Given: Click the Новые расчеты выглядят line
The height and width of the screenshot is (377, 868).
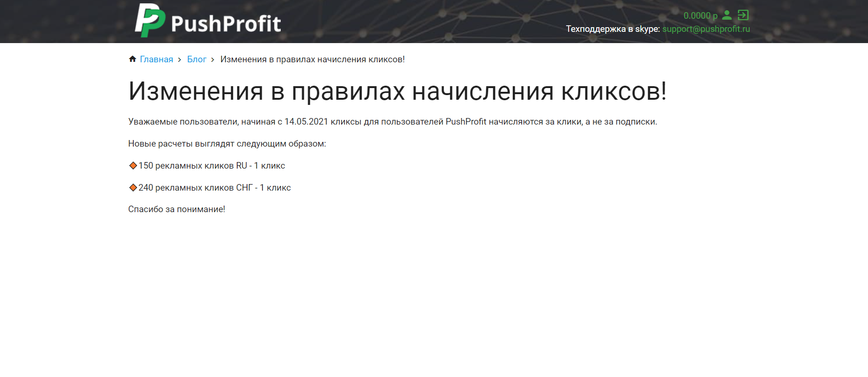Looking at the screenshot, I should click(227, 144).
